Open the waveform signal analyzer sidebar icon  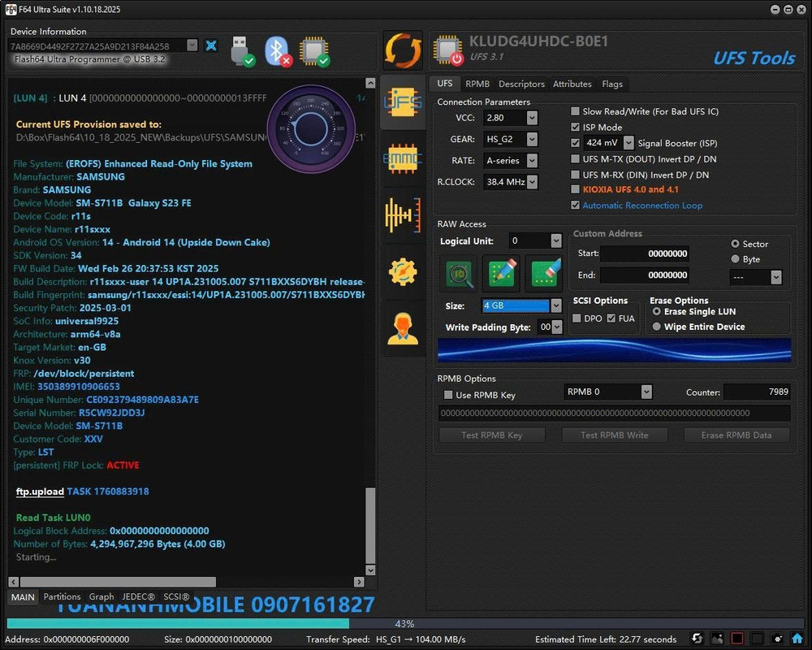pos(403,214)
